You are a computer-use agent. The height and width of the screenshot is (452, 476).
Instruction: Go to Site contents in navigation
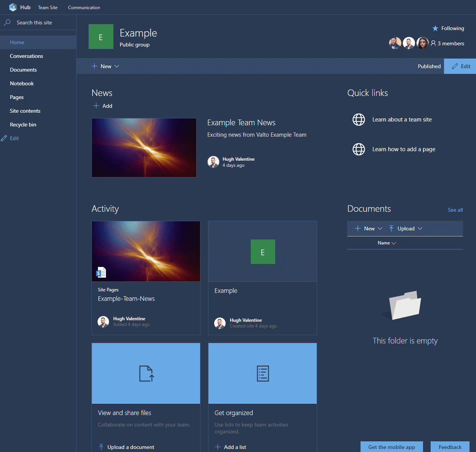(x=25, y=111)
